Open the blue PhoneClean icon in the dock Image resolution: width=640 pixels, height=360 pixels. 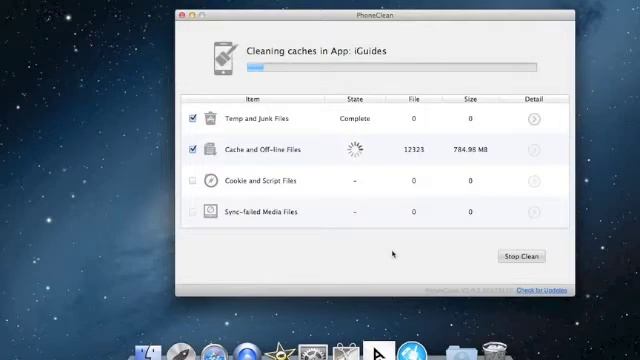point(412,352)
